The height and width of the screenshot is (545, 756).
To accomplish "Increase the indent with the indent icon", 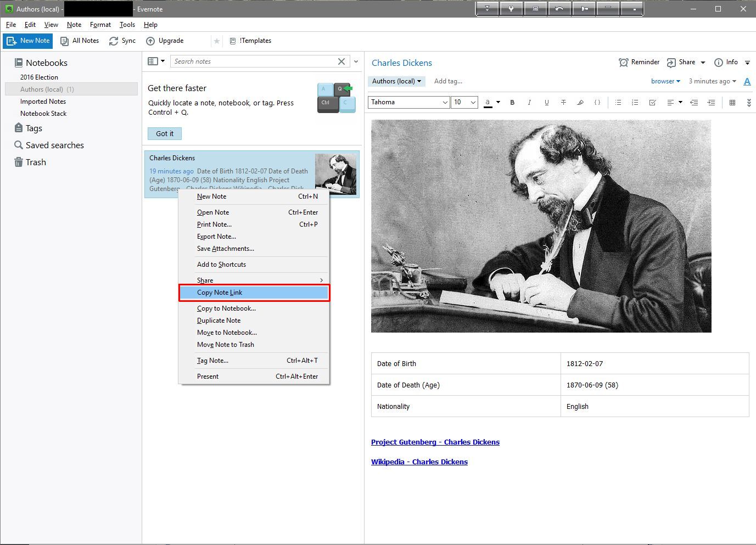I will (711, 102).
